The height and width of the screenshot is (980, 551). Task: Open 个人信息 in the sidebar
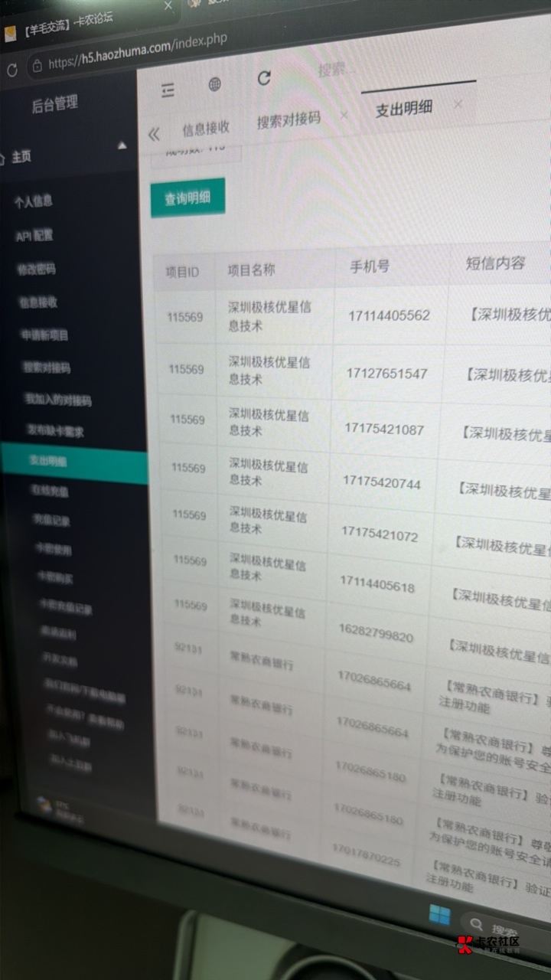[34, 202]
